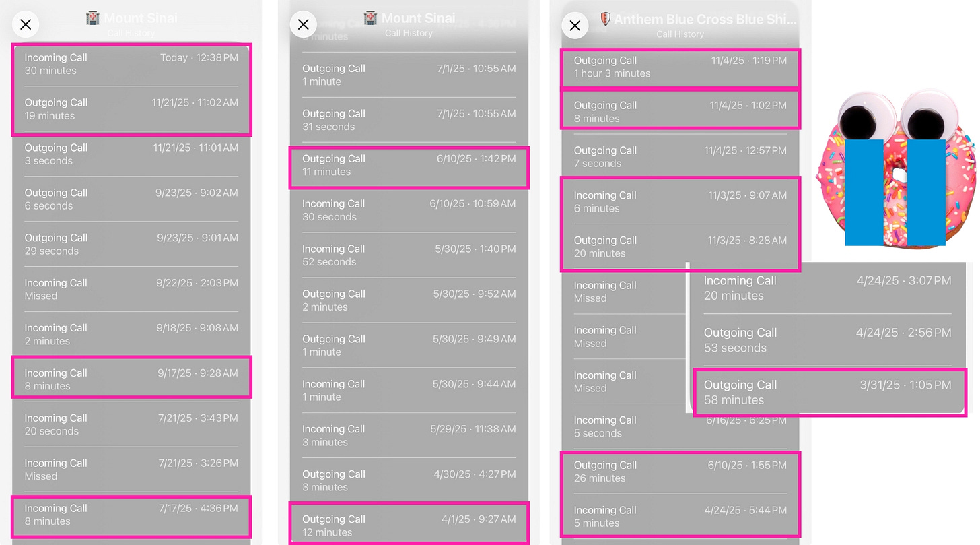Open the missed call from 9/22/25 2:03 PM
Screen dimensions: 980x545
(x=131, y=290)
